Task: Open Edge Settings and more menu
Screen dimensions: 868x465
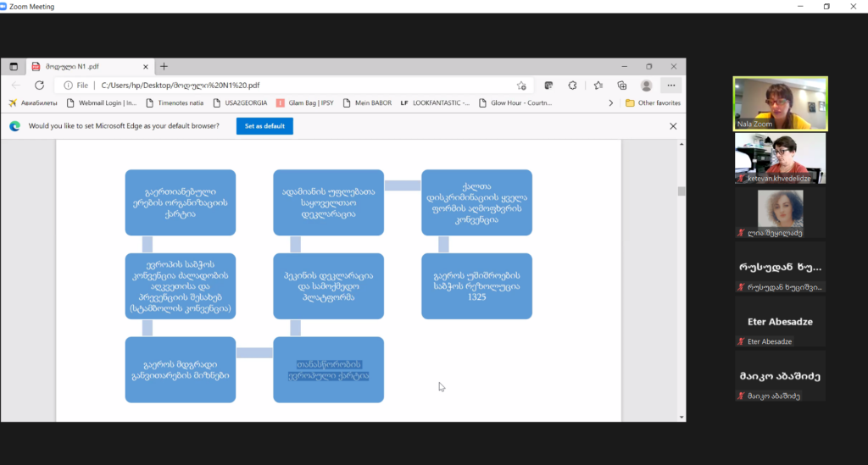Action: pyautogui.click(x=670, y=86)
